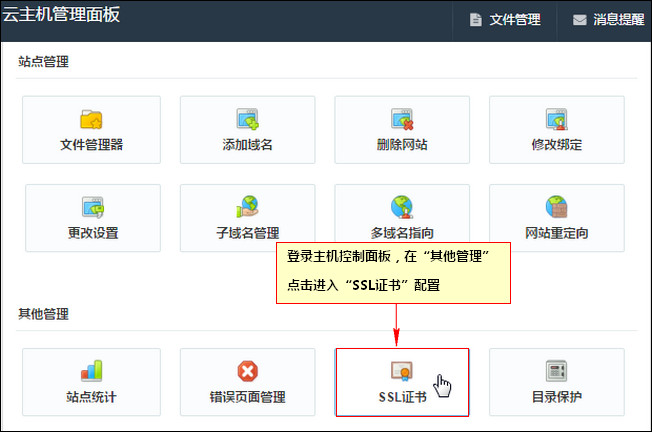The image size is (652, 432).
Task: Click the 文件管理器 label text
Action: point(91,145)
